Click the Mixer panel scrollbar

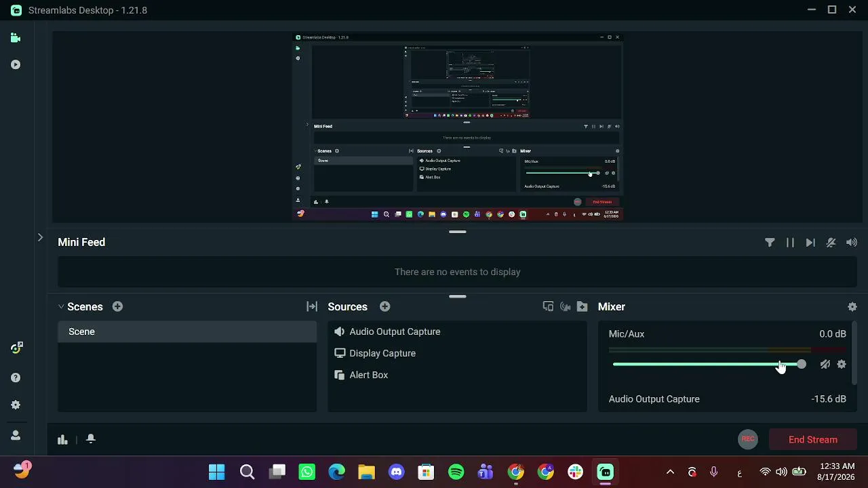tap(853, 354)
